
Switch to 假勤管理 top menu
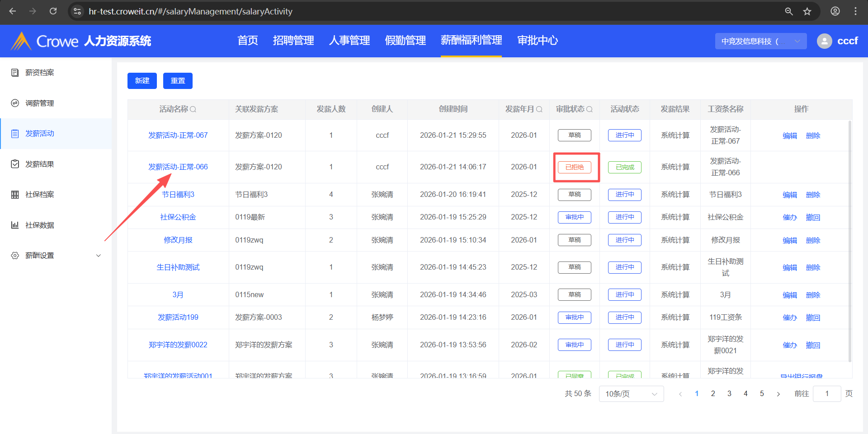(405, 41)
